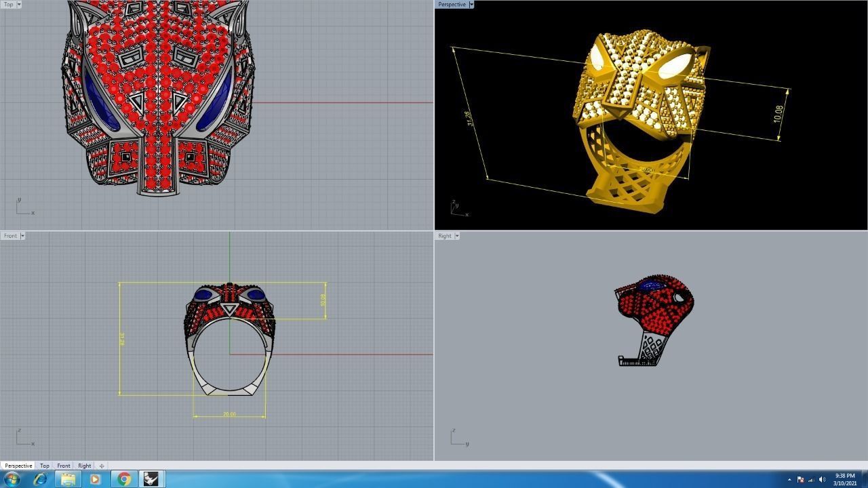Select the left white eye in Perspective view
Screen dimensions: 868x488
(x=597, y=60)
